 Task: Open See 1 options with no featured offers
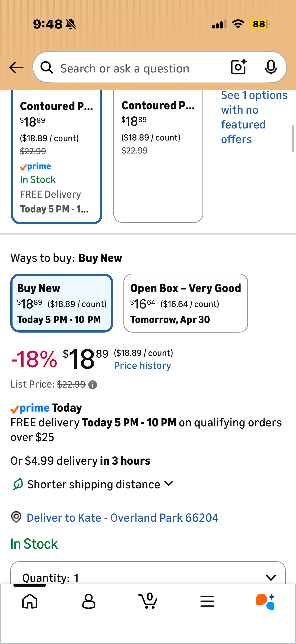click(x=254, y=117)
